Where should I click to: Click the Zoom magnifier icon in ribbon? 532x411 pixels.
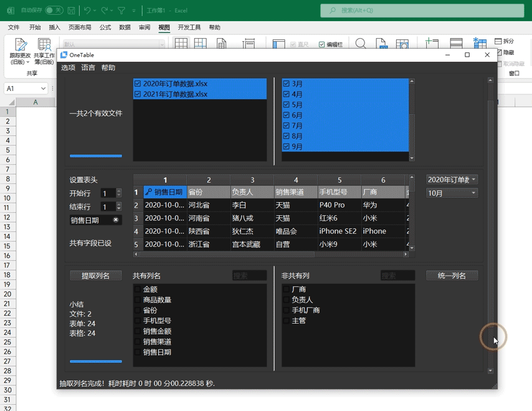[x=361, y=43]
